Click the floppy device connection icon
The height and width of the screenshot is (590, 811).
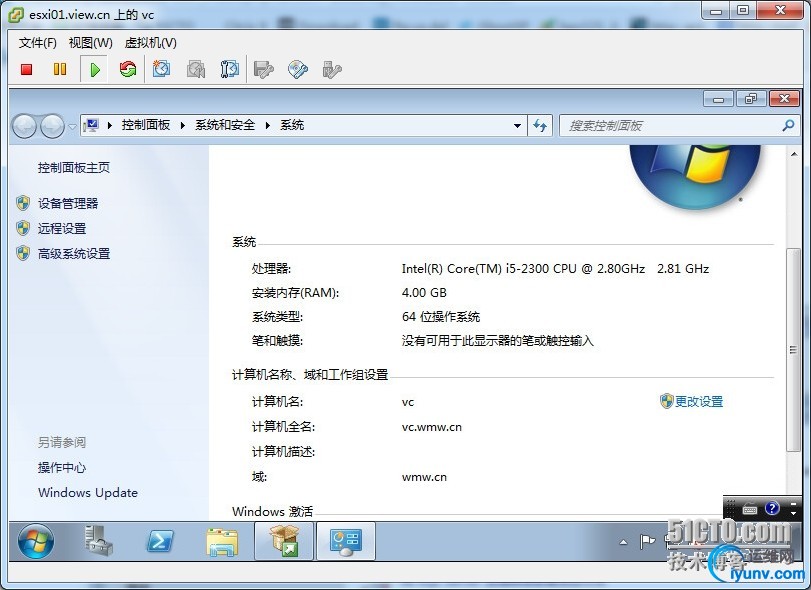(264, 69)
